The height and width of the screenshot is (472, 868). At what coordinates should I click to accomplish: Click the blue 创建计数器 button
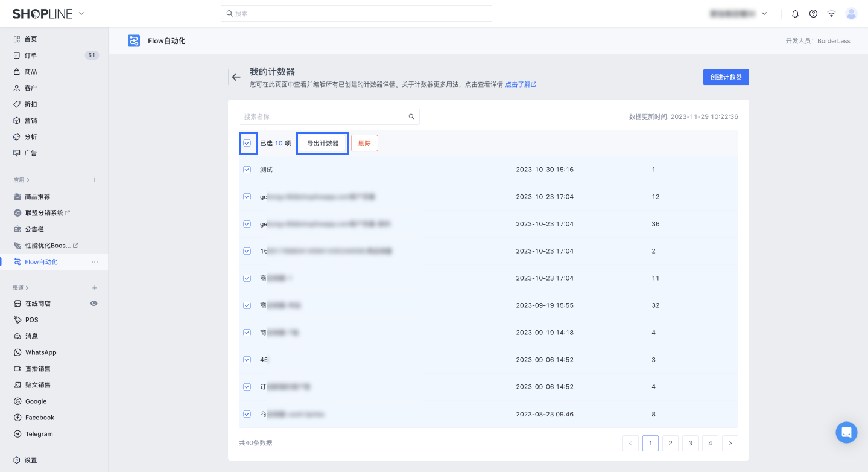(726, 77)
